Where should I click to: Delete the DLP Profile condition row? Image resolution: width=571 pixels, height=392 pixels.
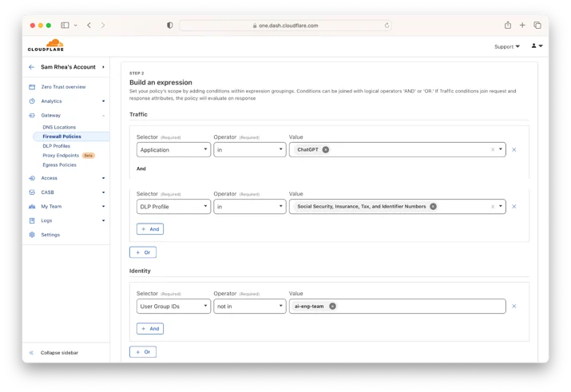(514, 206)
